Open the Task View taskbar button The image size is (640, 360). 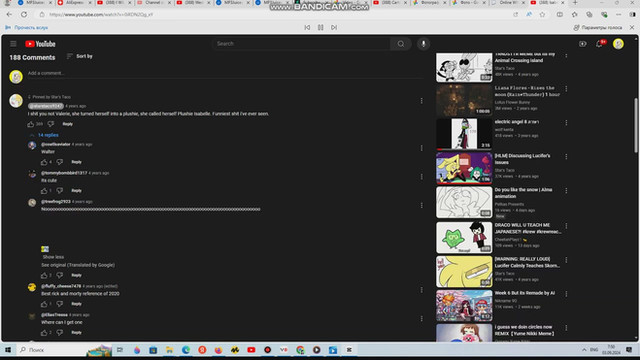120,350
